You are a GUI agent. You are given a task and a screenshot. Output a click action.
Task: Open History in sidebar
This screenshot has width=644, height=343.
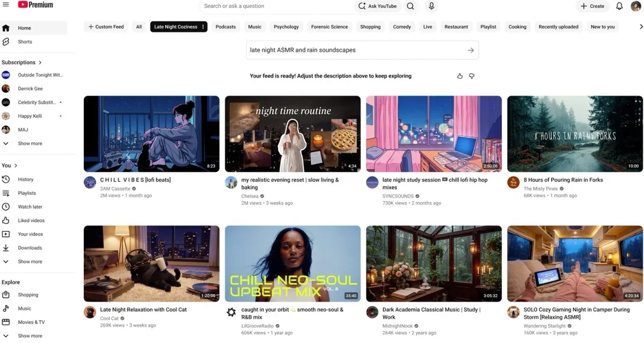34,179
